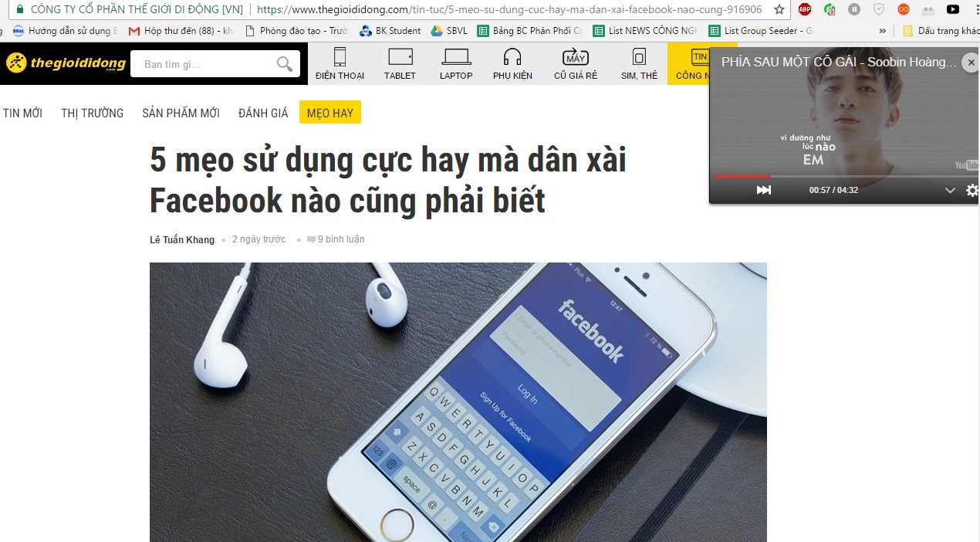Screen dimensions: 980x542
Task: Click author name Lê Tuấn Khang
Action: point(182,239)
